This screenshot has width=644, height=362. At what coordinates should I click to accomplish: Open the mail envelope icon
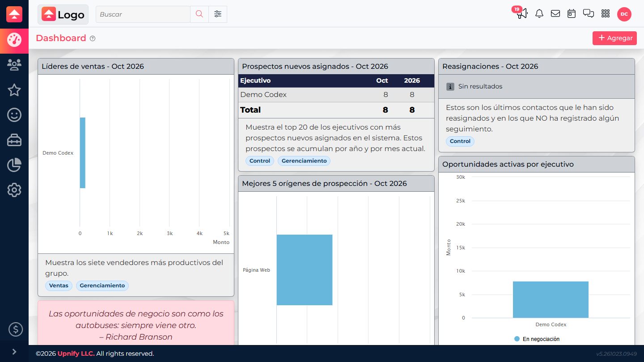(555, 14)
